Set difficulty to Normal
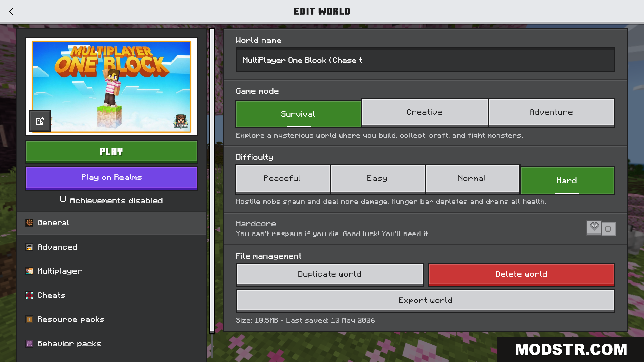Viewport: 644px width, 362px height. click(472, 179)
